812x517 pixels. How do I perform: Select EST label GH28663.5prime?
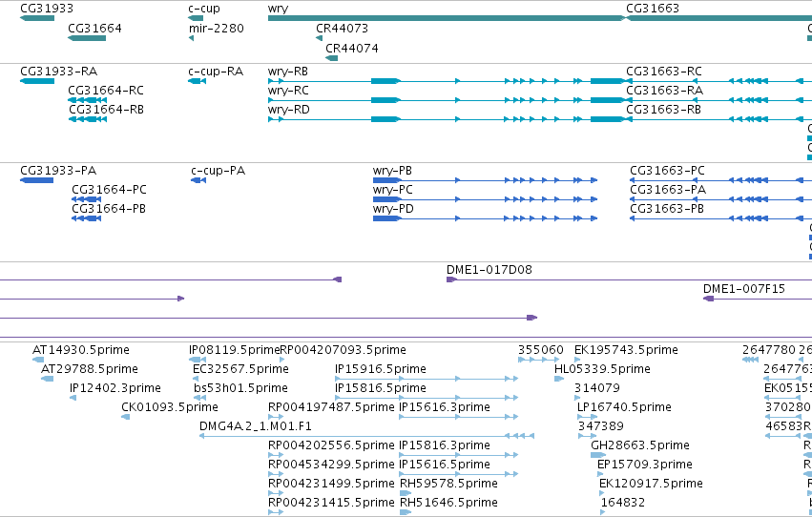[x=640, y=445]
